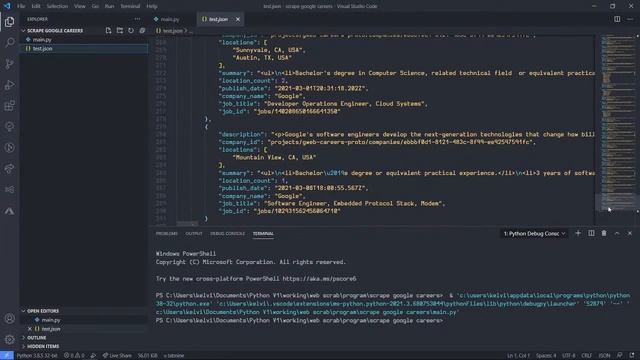Expand the Hidden Items section
The width and height of the screenshot is (640, 360).
pos(84,347)
